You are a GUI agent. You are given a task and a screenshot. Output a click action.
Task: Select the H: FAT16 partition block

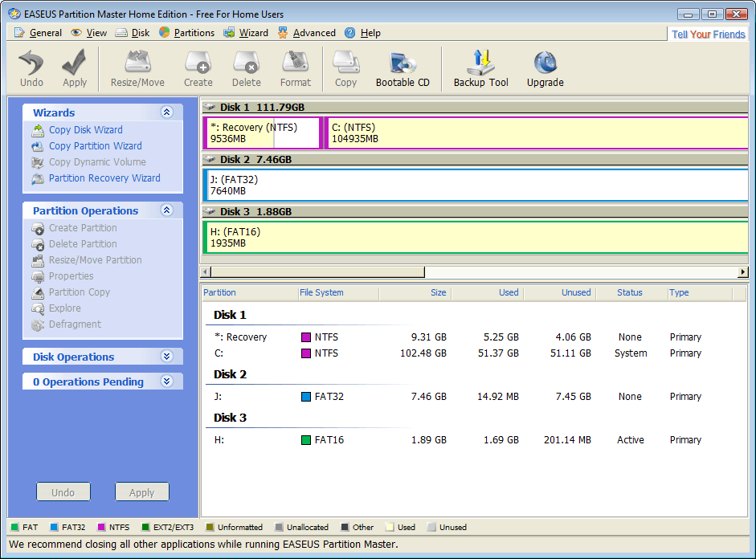click(476, 237)
